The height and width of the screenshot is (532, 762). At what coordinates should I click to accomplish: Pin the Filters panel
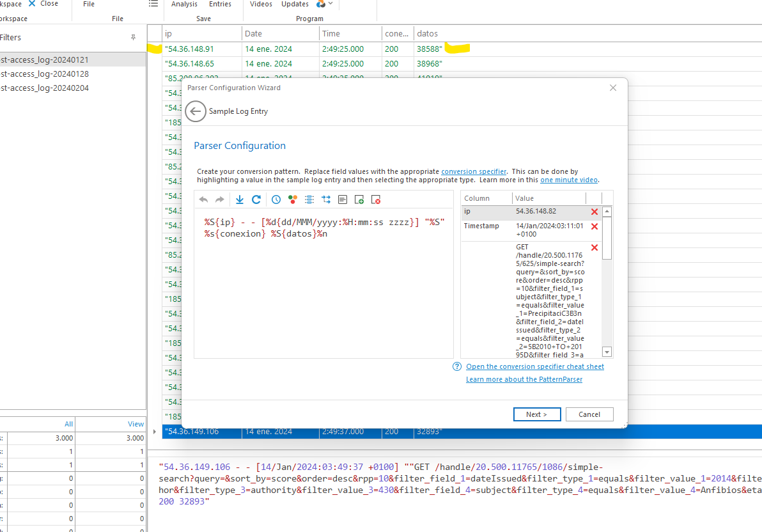133,38
